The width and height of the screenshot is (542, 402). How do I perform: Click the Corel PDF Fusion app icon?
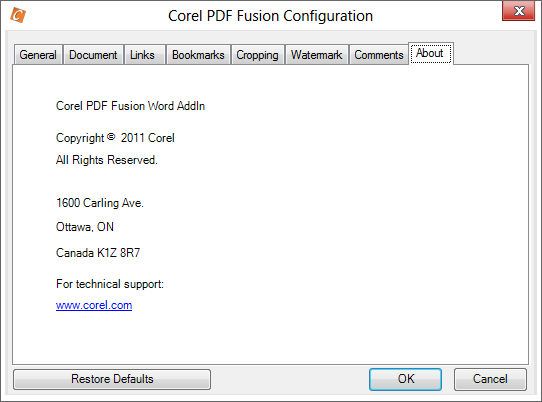(x=18, y=15)
